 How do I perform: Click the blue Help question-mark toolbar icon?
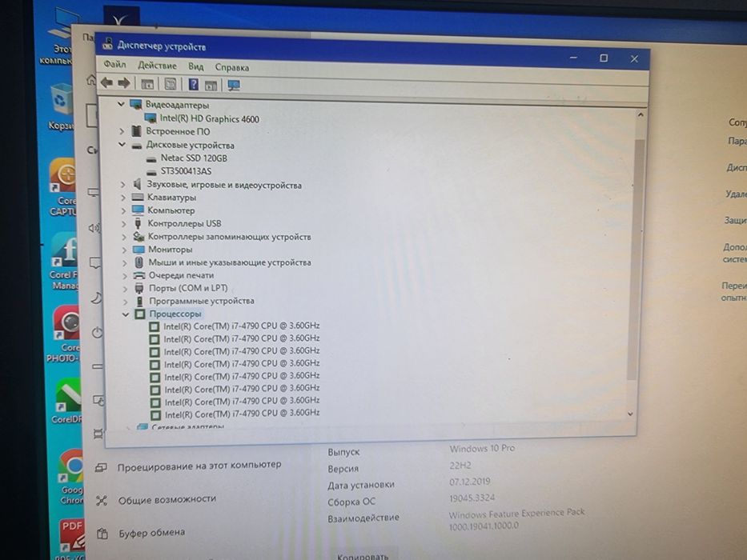[194, 84]
